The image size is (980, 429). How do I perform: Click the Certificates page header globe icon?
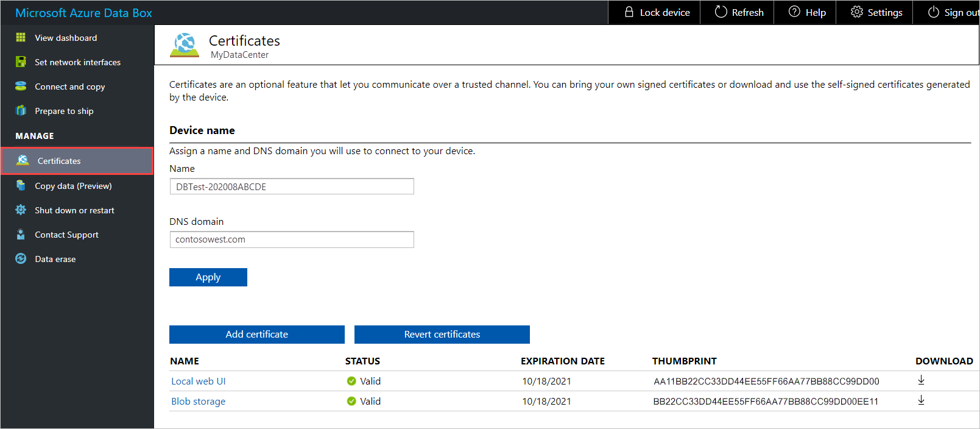185,45
